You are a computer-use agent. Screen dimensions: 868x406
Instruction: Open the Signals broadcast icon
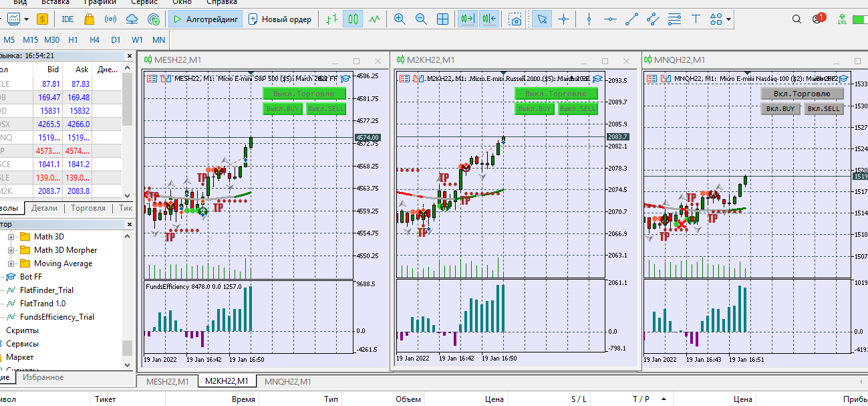110,19
